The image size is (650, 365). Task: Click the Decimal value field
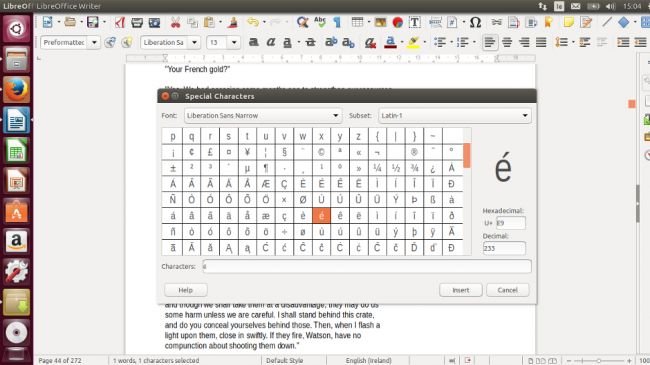(504, 248)
